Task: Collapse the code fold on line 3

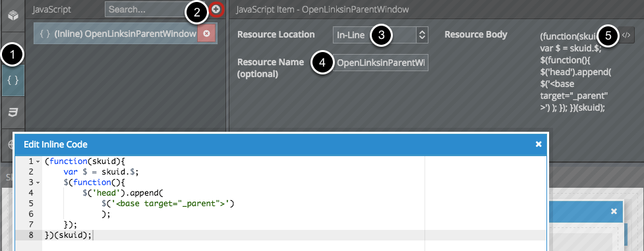Action: coord(38,182)
